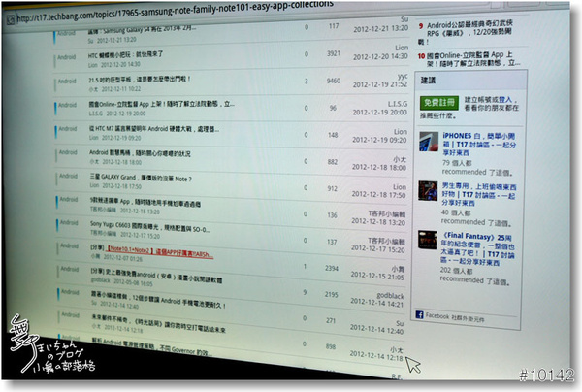The height and width of the screenshot is (392, 582).
Task: Click the green 免費註冊 button
Action: (439, 103)
